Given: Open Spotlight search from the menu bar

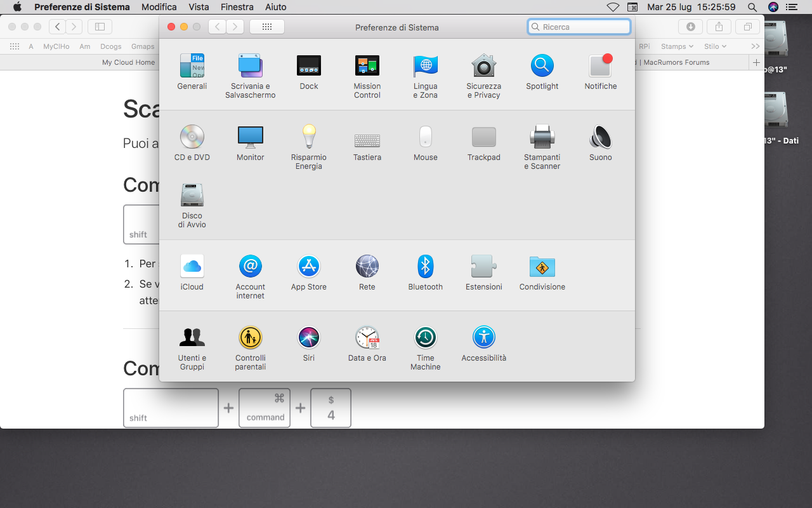Looking at the screenshot, I should pyautogui.click(x=752, y=7).
